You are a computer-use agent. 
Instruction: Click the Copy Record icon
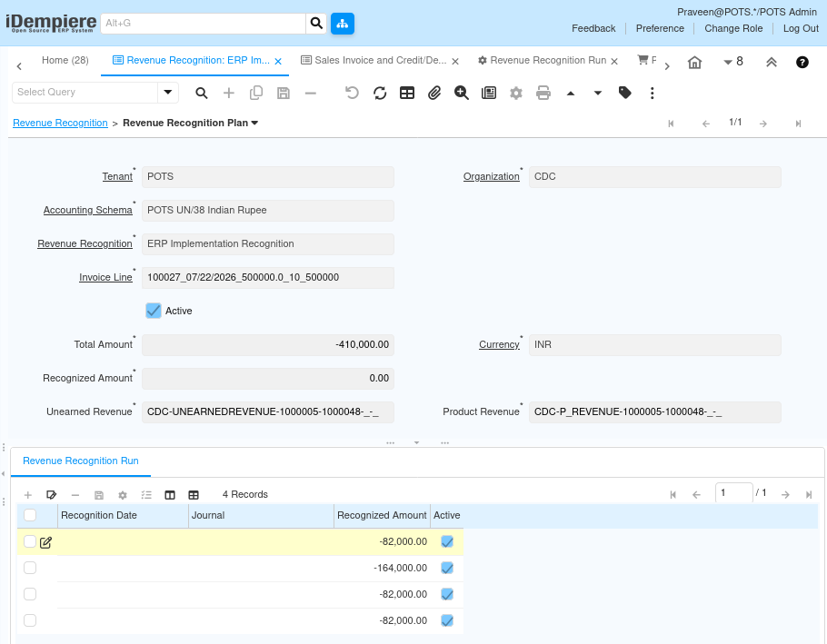click(x=255, y=94)
